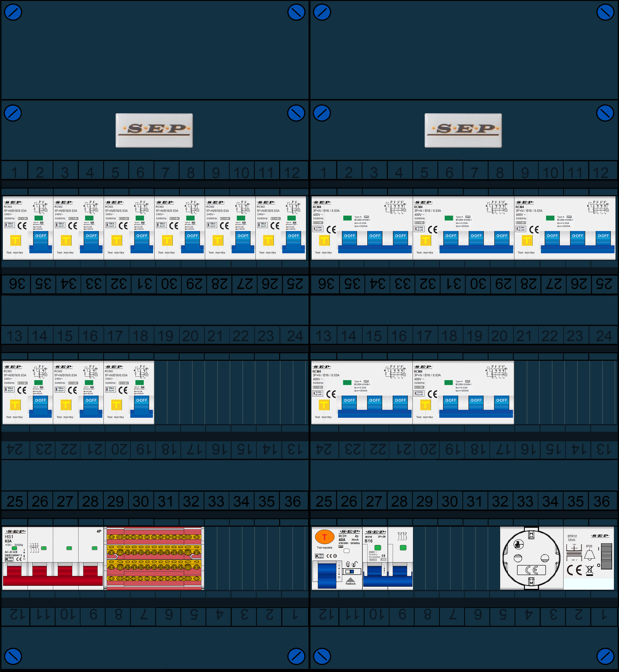Click the top-right corner screw of the left panel

click(x=296, y=12)
